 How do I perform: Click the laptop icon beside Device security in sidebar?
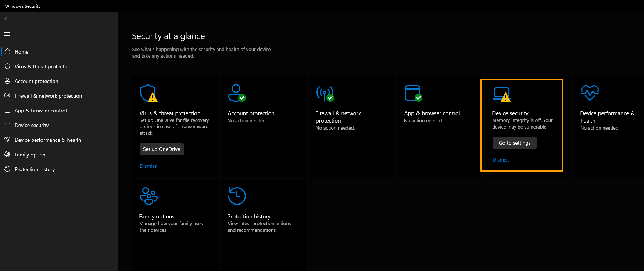[x=7, y=125]
